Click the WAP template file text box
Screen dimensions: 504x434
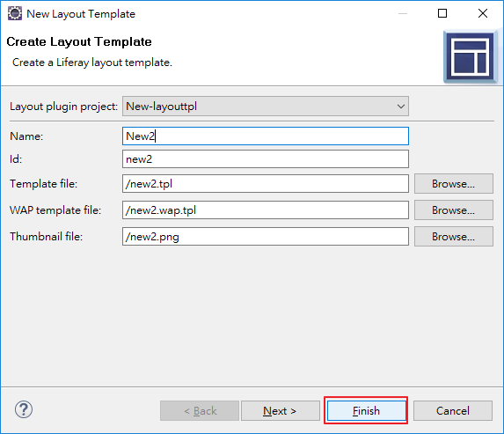click(266, 210)
